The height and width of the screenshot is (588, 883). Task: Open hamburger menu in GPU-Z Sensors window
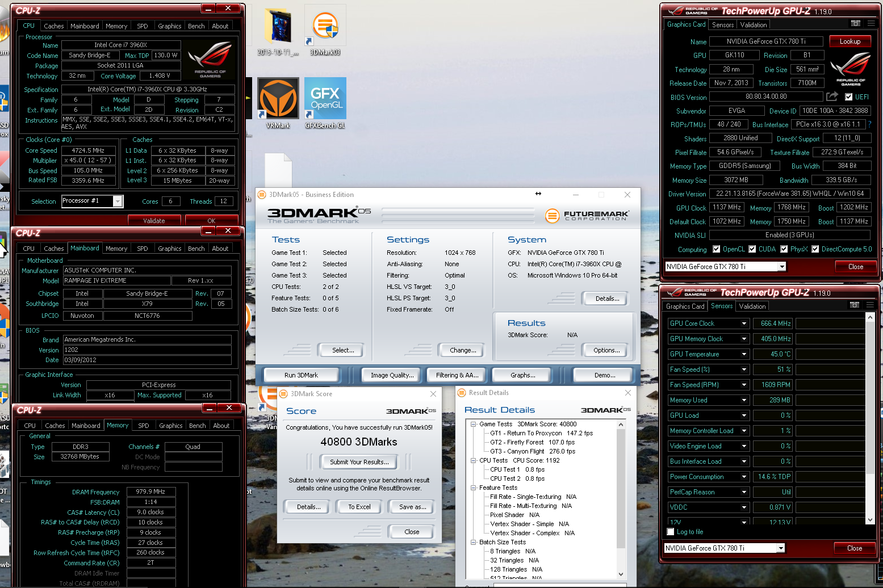(869, 305)
